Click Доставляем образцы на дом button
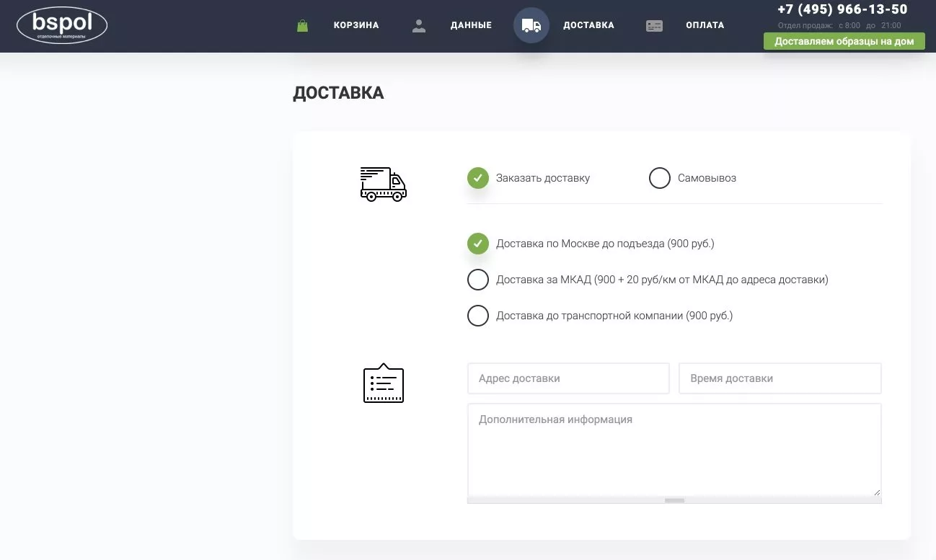This screenshot has height=560, width=936. [x=844, y=41]
